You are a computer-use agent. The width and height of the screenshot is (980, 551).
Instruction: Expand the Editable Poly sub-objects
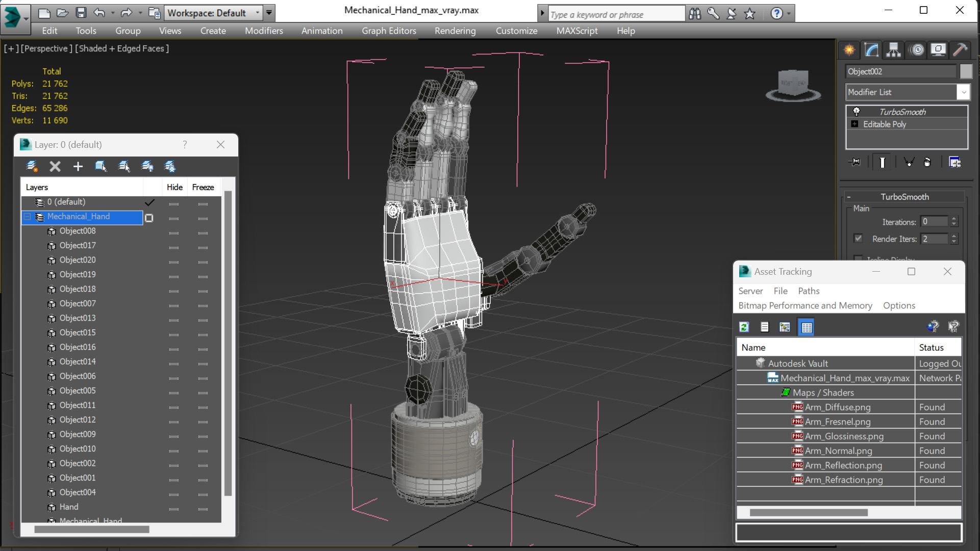coord(855,124)
